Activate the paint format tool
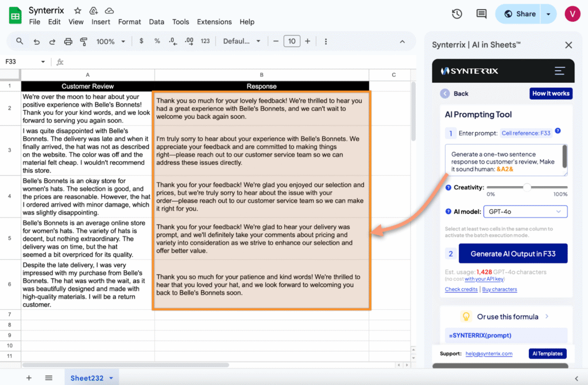 (84, 41)
